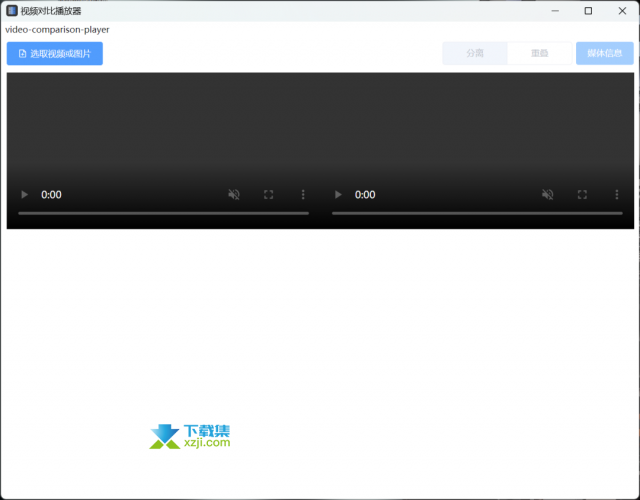This screenshot has width=640, height=500.
Task: Click the 选取视频或图片 button
Action: tap(55, 53)
